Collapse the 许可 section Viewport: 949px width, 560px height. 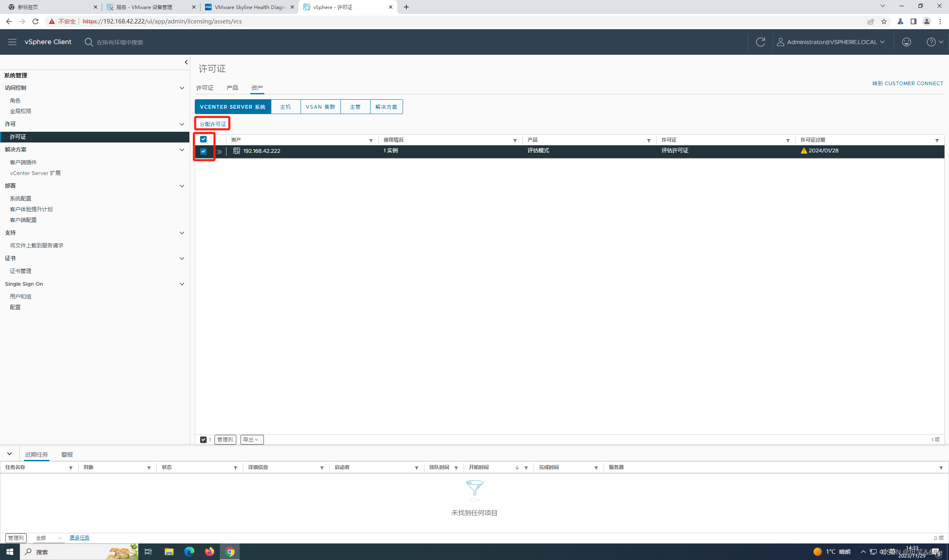click(182, 124)
